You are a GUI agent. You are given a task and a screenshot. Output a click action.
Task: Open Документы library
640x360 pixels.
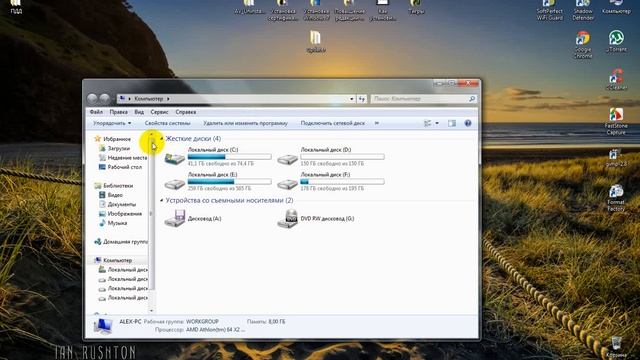coord(122,204)
